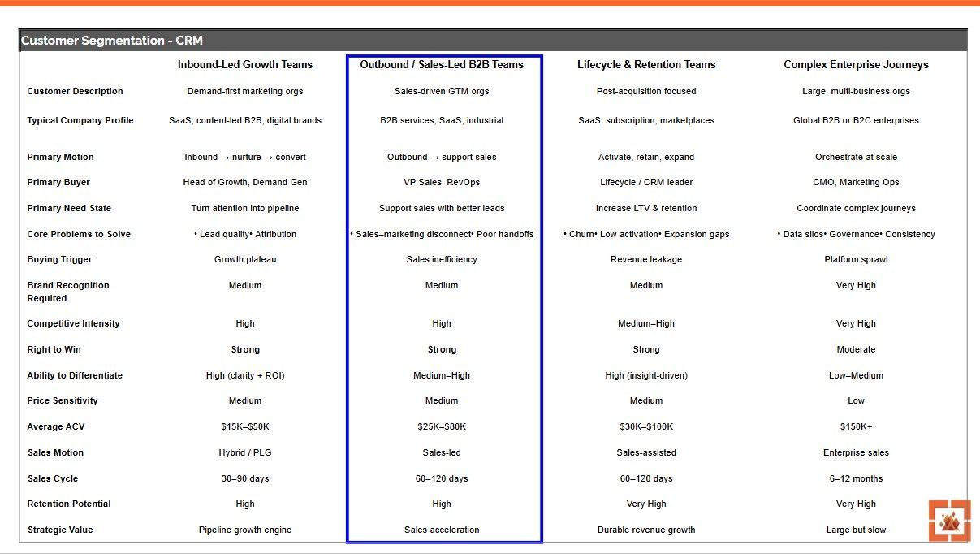Select the Complex Enterprise Journeys column header
980x554 pixels.
click(x=856, y=64)
